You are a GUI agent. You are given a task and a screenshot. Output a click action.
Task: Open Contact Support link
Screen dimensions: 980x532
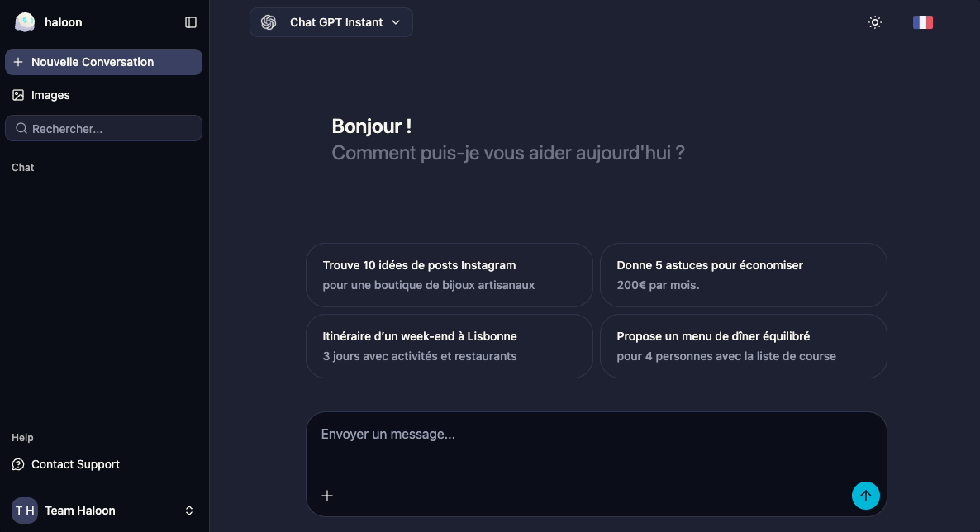pyautogui.click(x=75, y=464)
